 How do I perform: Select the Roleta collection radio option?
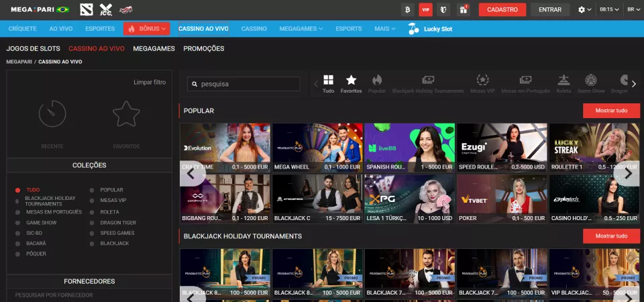click(93, 211)
